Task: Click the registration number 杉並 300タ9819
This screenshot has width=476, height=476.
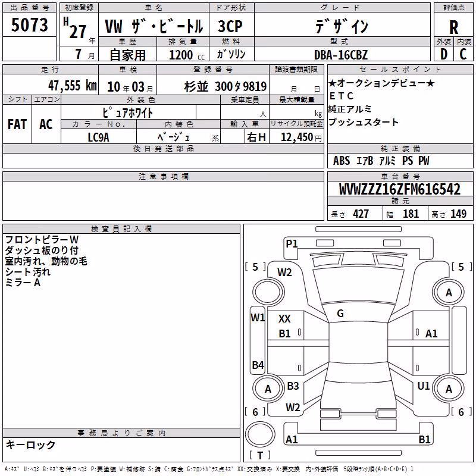Action: (x=226, y=86)
